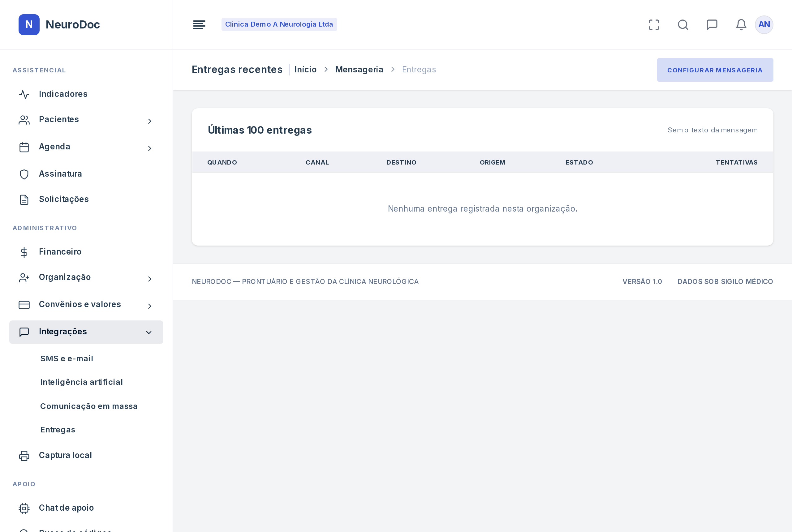Go to Mensageria breadcrumb link

tap(359, 70)
